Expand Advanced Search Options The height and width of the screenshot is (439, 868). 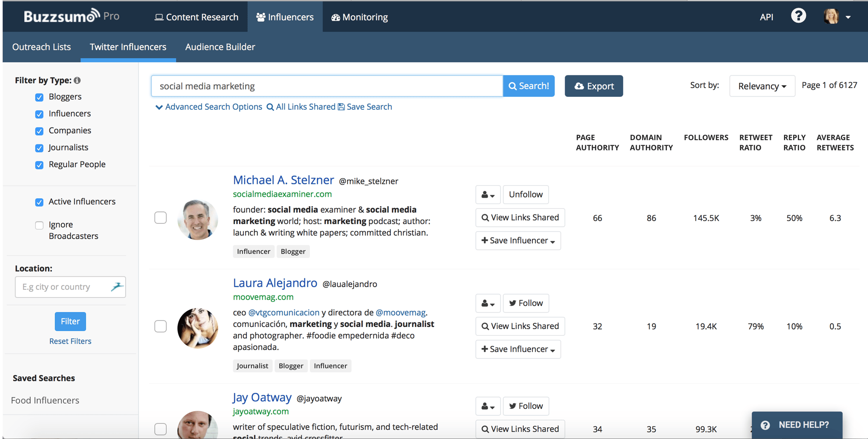tap(209, 107)
